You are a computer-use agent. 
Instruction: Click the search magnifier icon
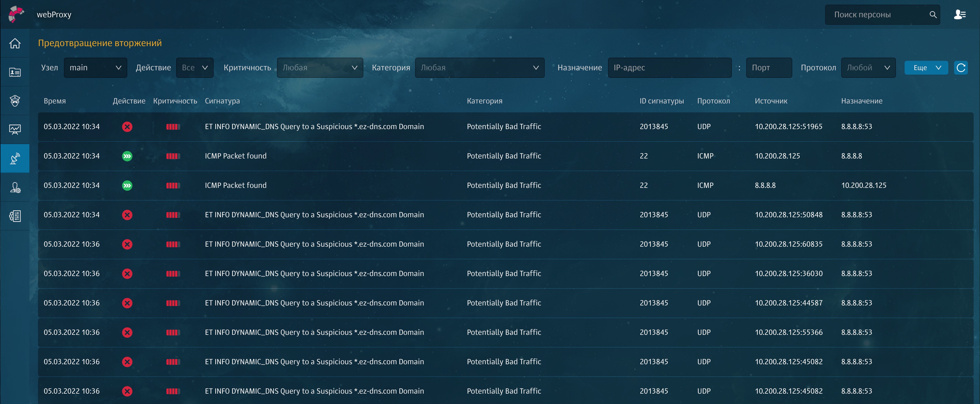(x=933, y=14)
